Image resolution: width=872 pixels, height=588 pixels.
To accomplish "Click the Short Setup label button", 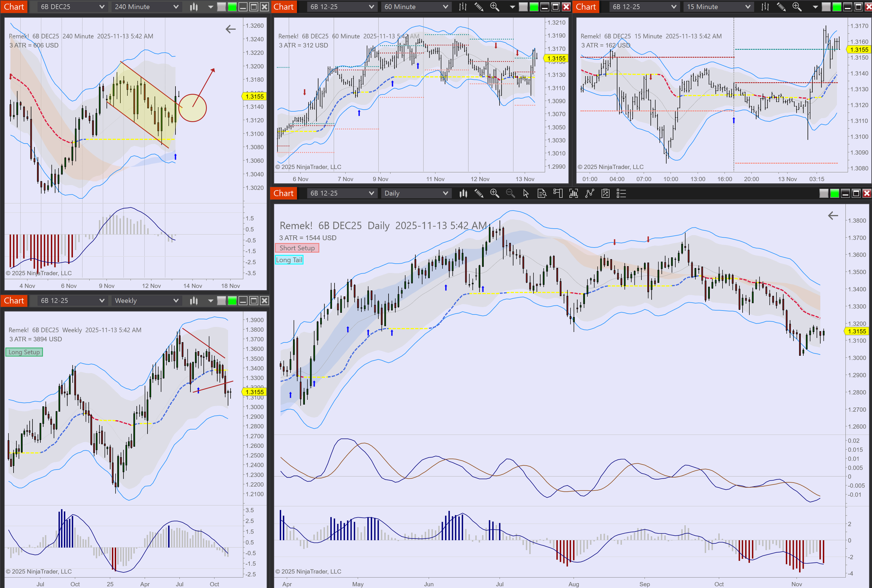I will click(297, 248).
